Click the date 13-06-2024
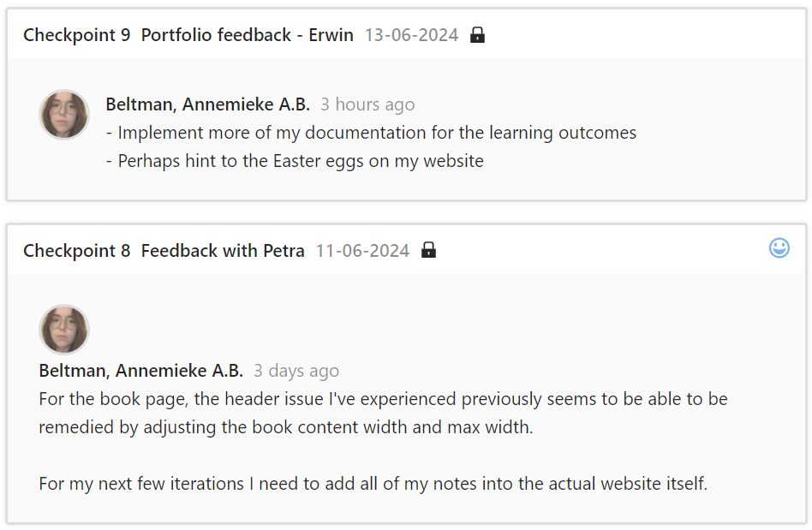Image resolution: width=812 pixels, height=530 pixels. (x=411, y=35)
